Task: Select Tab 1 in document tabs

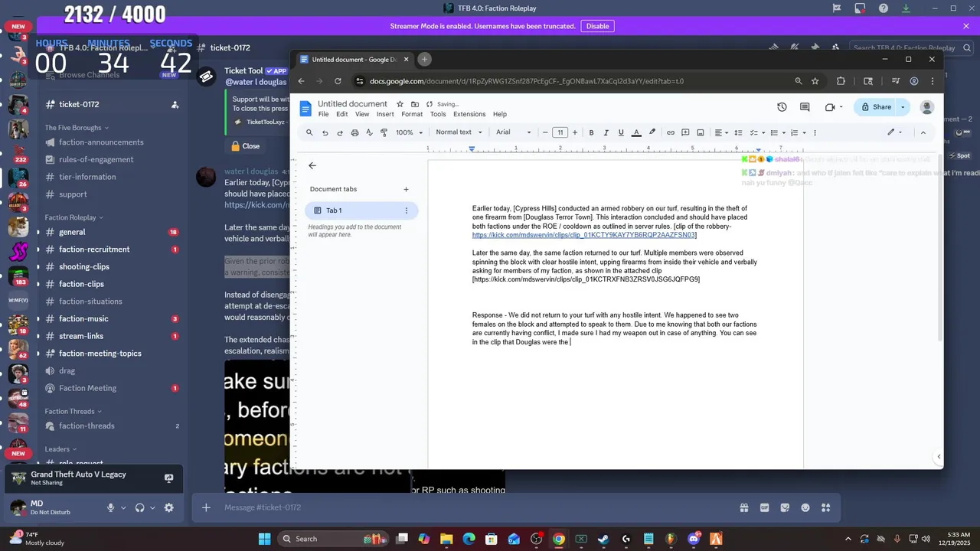Action: point(361,210)
